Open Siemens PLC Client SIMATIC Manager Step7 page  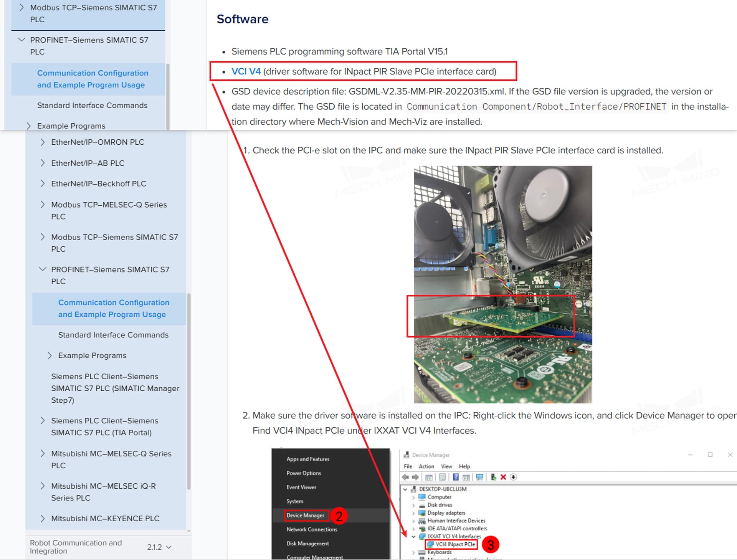coord(115,388)
